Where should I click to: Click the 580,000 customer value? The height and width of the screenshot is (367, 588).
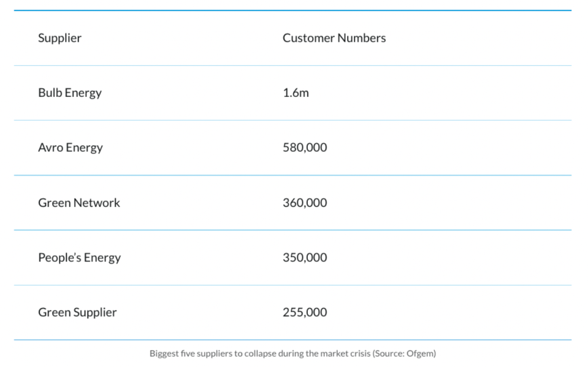click(x=305, y=147)
